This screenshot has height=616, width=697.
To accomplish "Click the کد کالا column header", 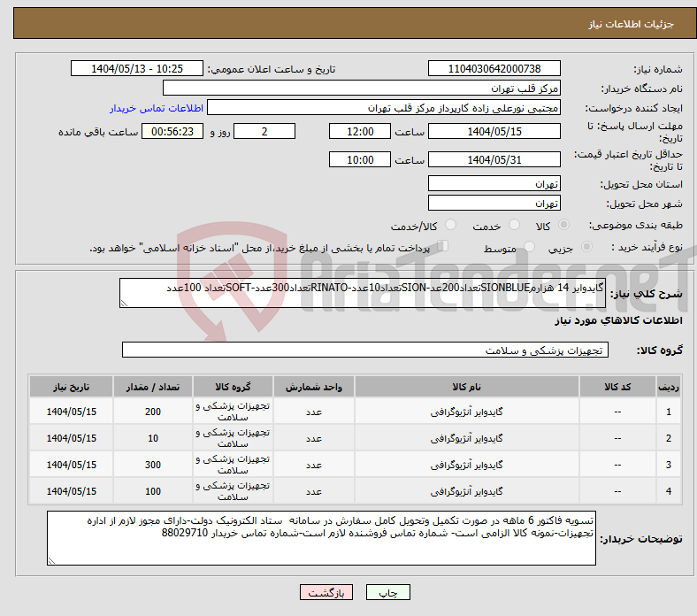I will coord(617,387).
